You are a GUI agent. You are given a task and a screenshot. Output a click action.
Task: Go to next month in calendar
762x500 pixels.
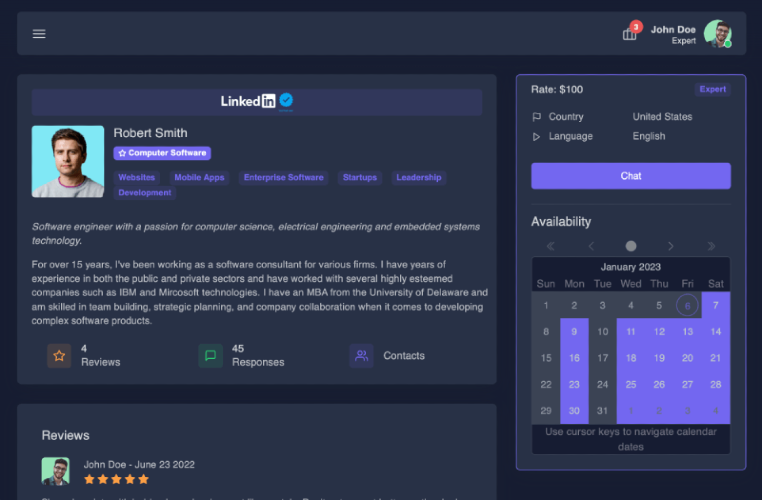click(x=671, y=246)
